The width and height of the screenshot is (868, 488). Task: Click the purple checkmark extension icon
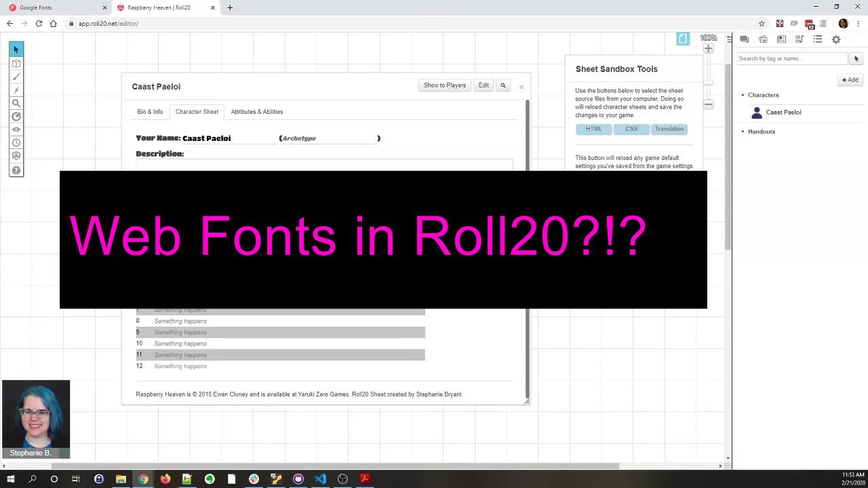point(780,24)
